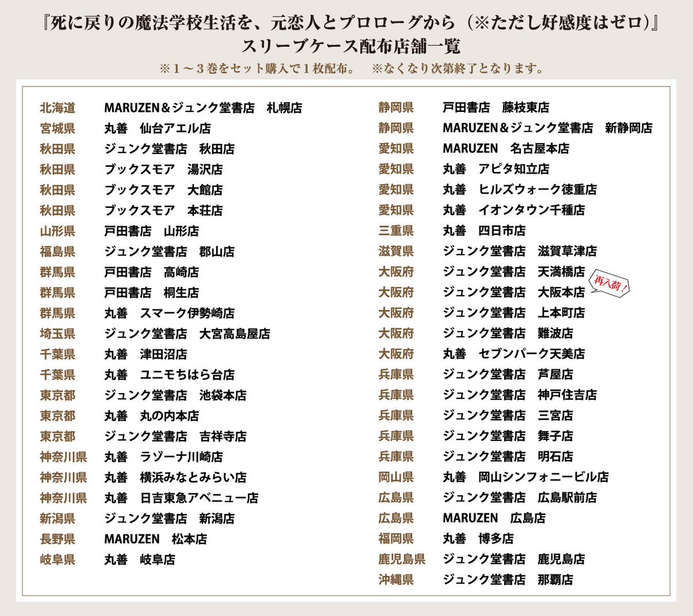Click the 再入荷！ speech bubble badge
The image size is (693, 616).
[611, 284]
